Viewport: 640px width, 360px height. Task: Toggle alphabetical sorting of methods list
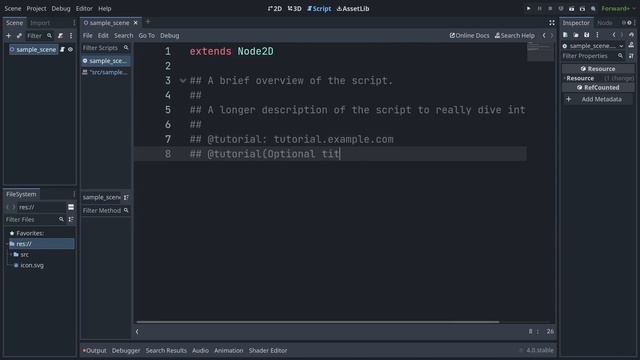(x=126, y=198)
